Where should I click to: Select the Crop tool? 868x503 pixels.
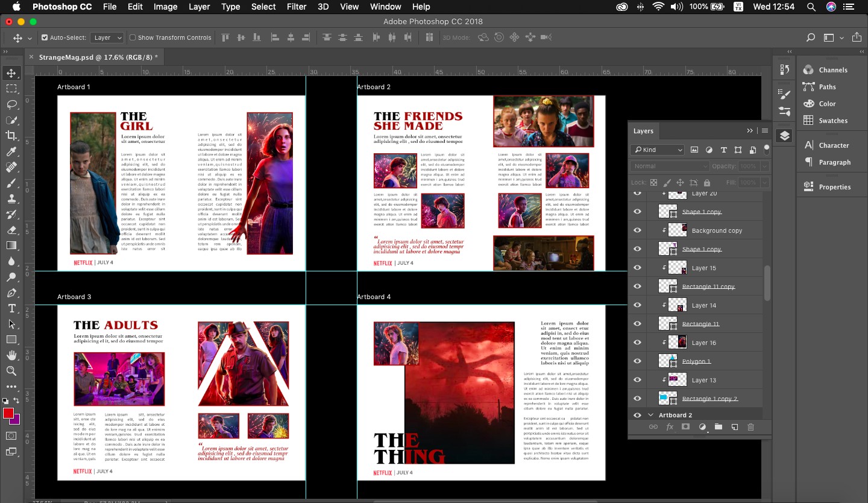11,135
